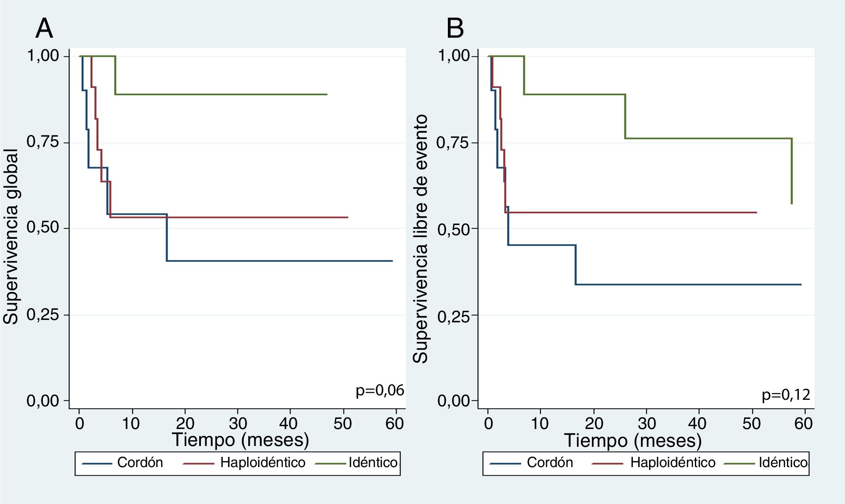
Task: Click the 0,25 y-axis tick label in panel B
Action: (454, 316)
